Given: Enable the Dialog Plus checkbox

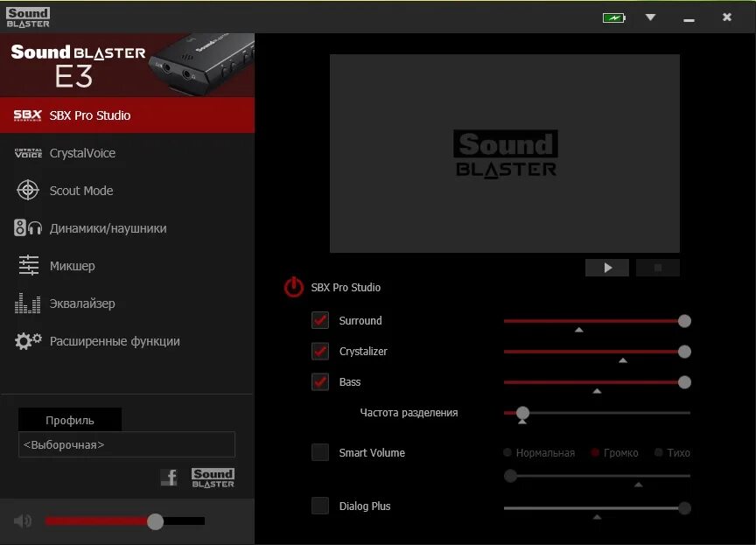Looking at the screenshot, I should (x=320, y=506).
